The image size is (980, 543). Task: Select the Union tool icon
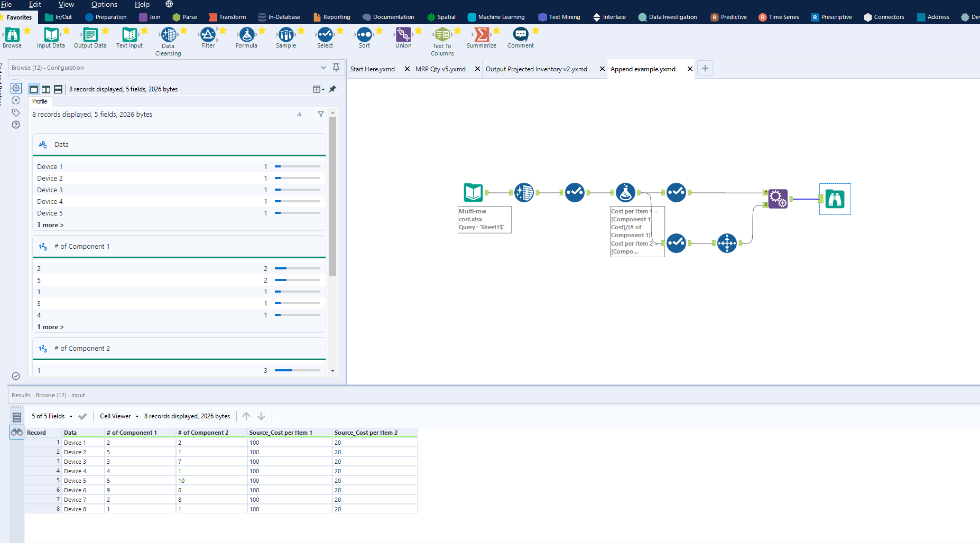click(403, 35)
